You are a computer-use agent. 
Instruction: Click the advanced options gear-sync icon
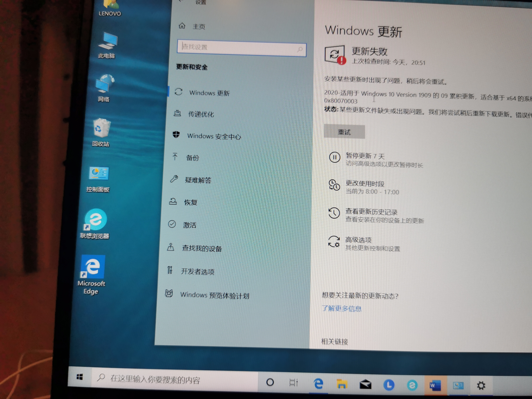[x=334, y=242]
